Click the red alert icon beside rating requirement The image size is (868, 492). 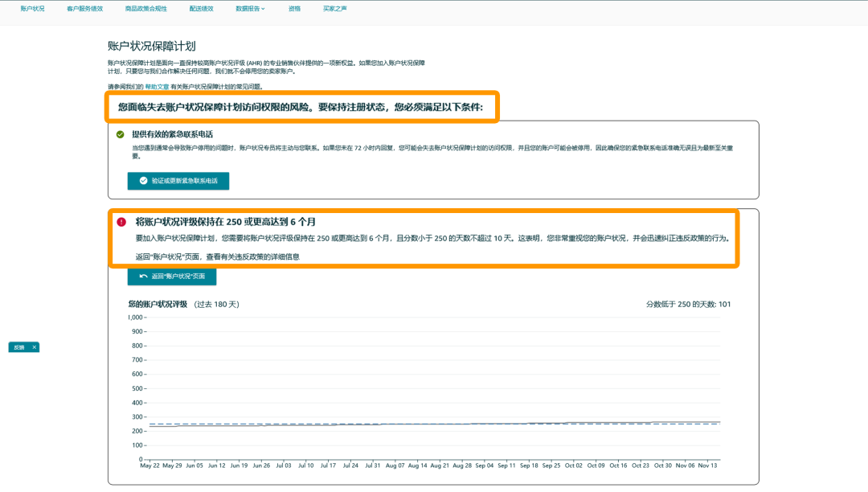(x=120, y=223)
